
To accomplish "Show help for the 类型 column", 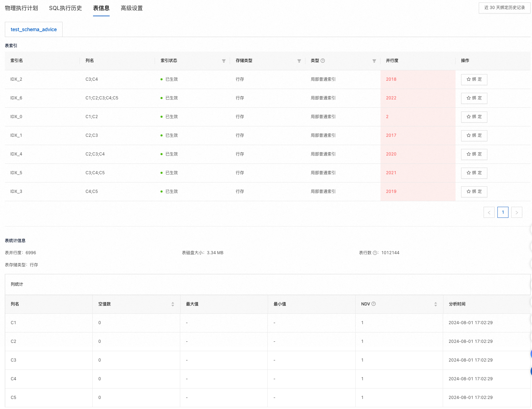I will (323, 61).
